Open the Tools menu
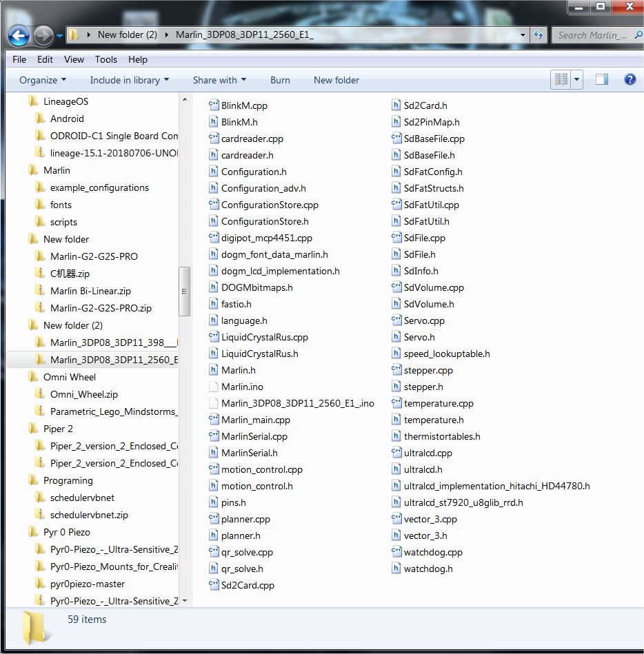The height and width of the screenshot is (654, 644). coord(106,59)
